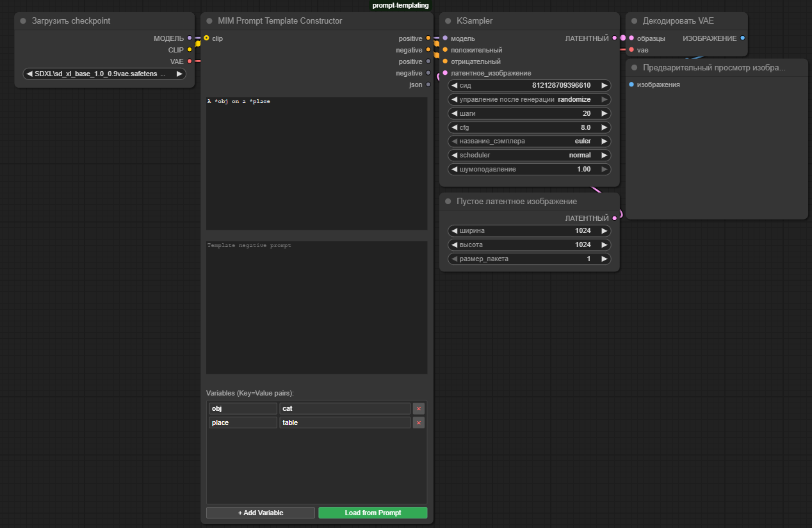Click the Декодировать VAE node title
This screenshot has width=812, height=528.
click(x=678, y=21)
